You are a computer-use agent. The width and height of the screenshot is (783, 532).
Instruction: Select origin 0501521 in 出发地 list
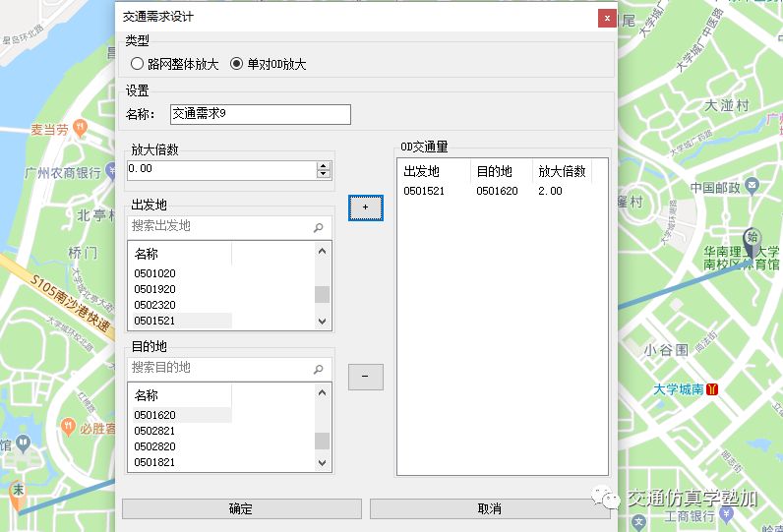click(x=180, y=321)
